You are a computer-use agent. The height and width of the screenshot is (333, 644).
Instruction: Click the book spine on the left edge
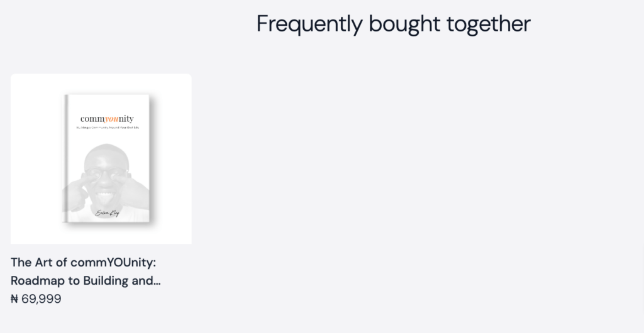point(65,159)
